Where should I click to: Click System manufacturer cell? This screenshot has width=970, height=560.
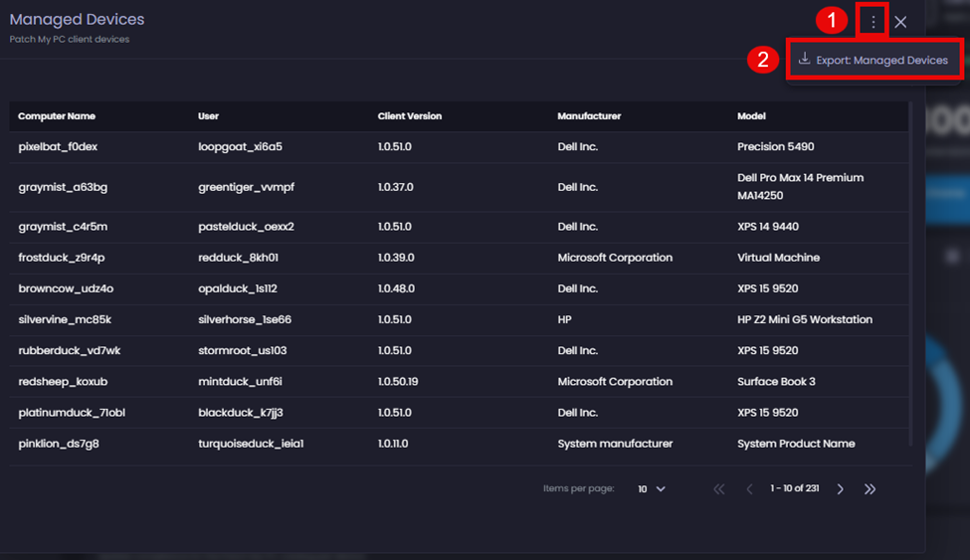coord(615,443)
